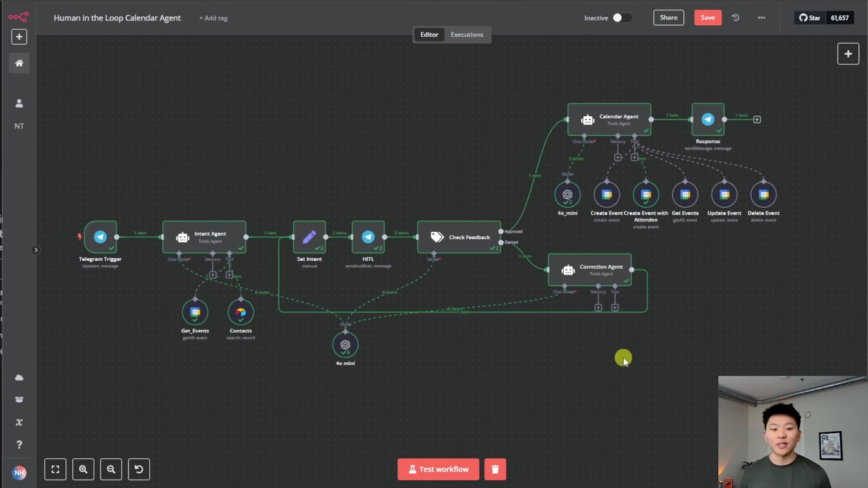The image size is (868, 488).
Task: Switch to the Editor tab
Action: pos(429,35)
